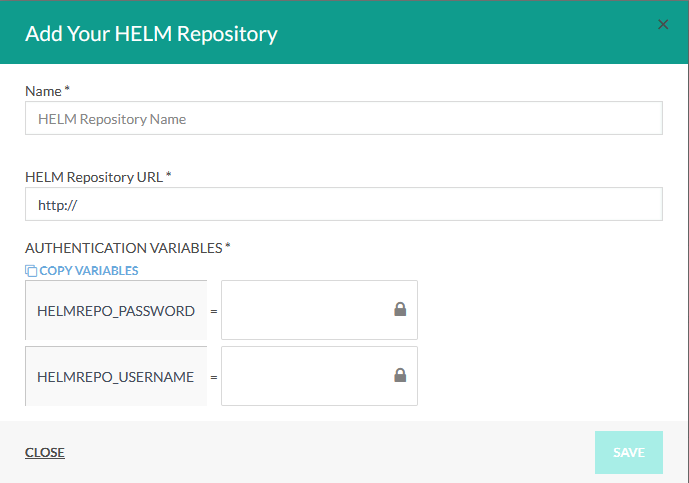689x483 pixels.
Task: Close the dialog with the X icon
Action: 663,25
